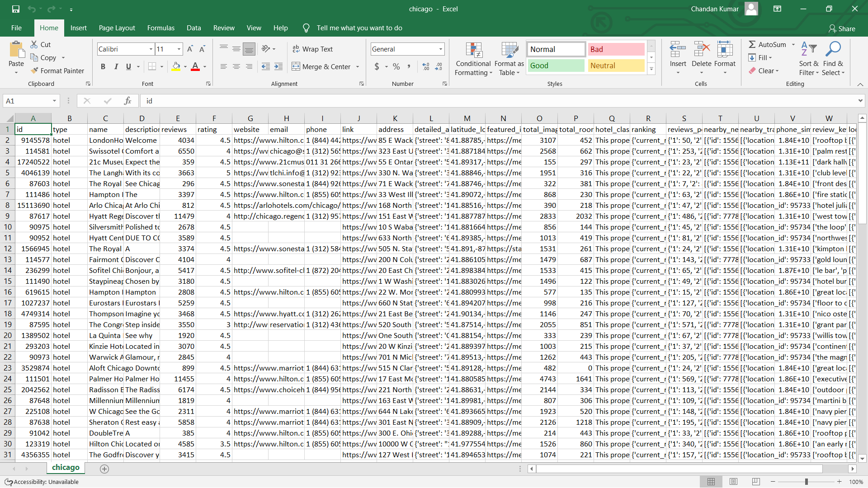Viewport: 868px width, 488px height.
Task: Open Format as Table gallery
Action: click(509, 51)
